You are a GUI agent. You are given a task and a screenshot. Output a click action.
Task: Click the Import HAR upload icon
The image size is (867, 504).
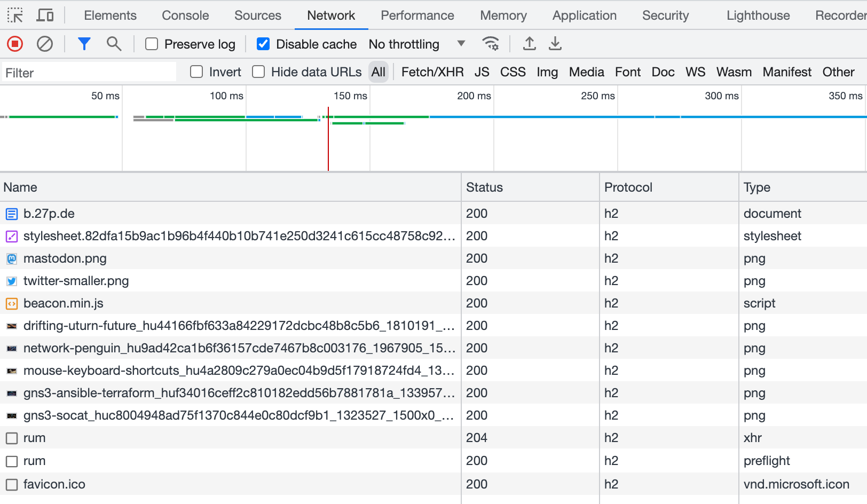click(529, 44)
